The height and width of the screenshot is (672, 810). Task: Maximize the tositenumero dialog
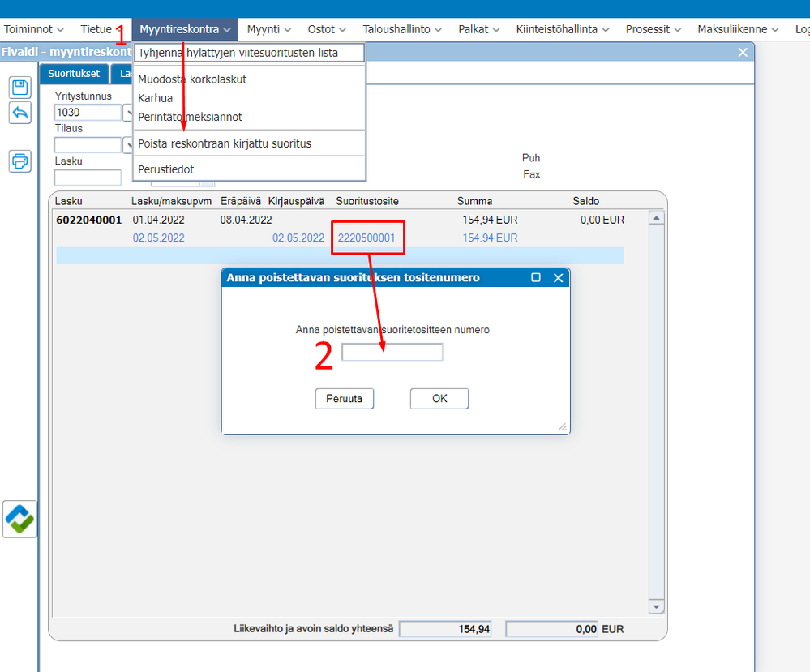click(536, 277)
